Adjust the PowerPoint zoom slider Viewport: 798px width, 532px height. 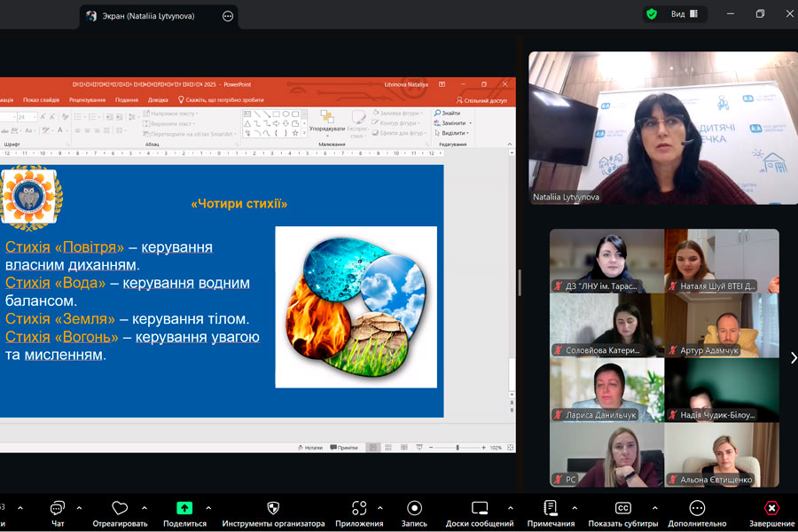[458, 448]
